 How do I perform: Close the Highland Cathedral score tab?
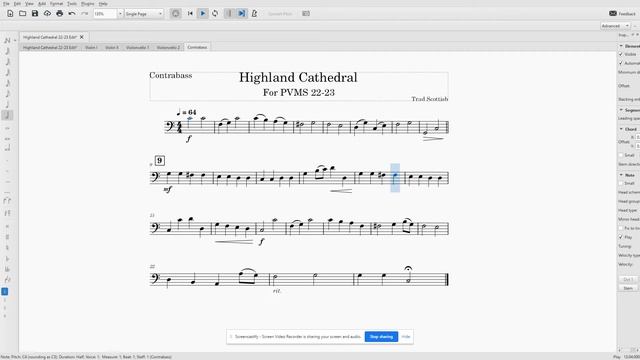[82, 37]
